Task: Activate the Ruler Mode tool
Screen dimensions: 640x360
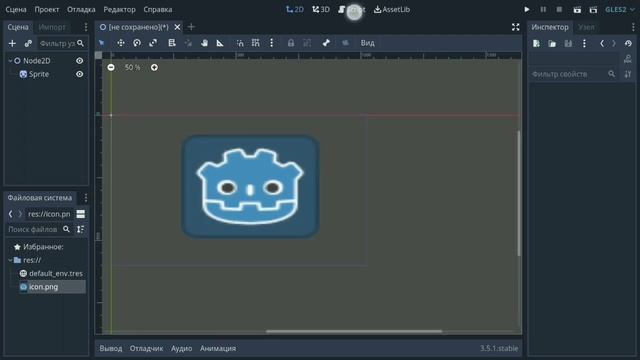Action: (220, 43)
